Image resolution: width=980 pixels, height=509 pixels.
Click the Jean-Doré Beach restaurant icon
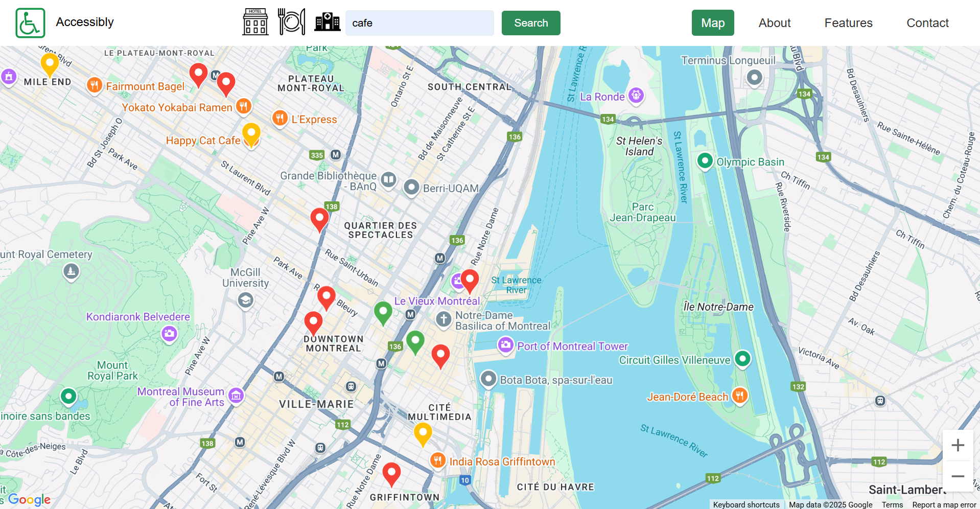pos(739,396)
